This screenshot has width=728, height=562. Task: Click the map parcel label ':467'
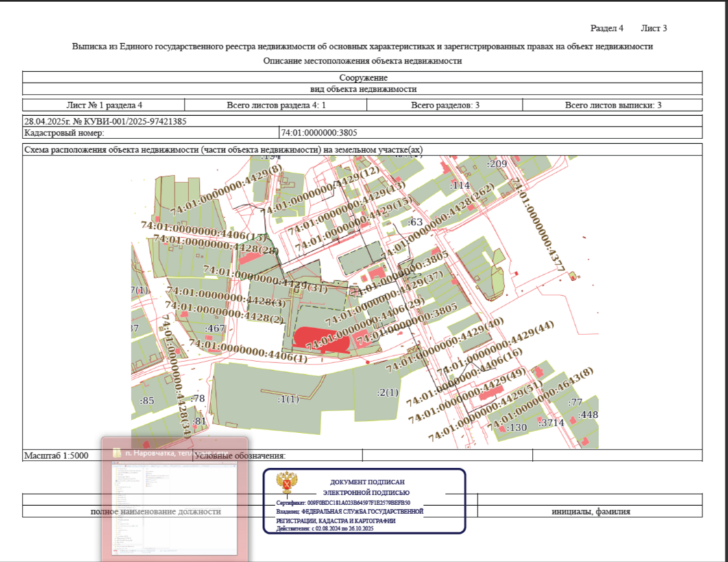point(215,328)
